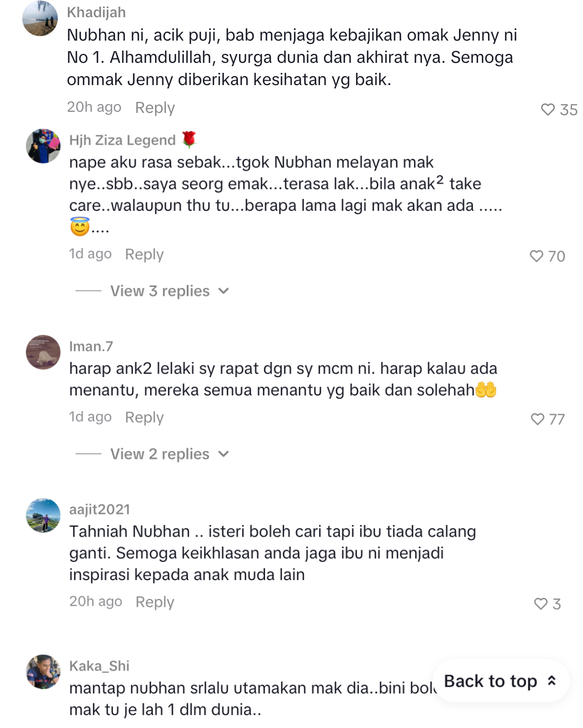This screenshot has height=728, width=583.
Task: Open Kaka_Shi's profile avatar
Action: tap(43, 672)
